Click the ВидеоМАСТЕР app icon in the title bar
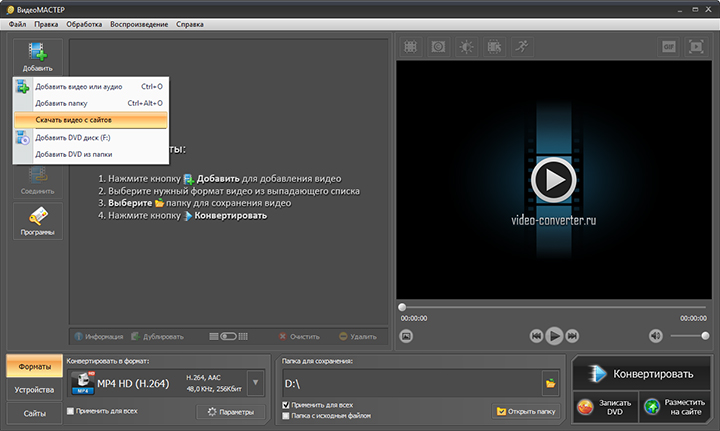720x431 pixels. [10, 10]
